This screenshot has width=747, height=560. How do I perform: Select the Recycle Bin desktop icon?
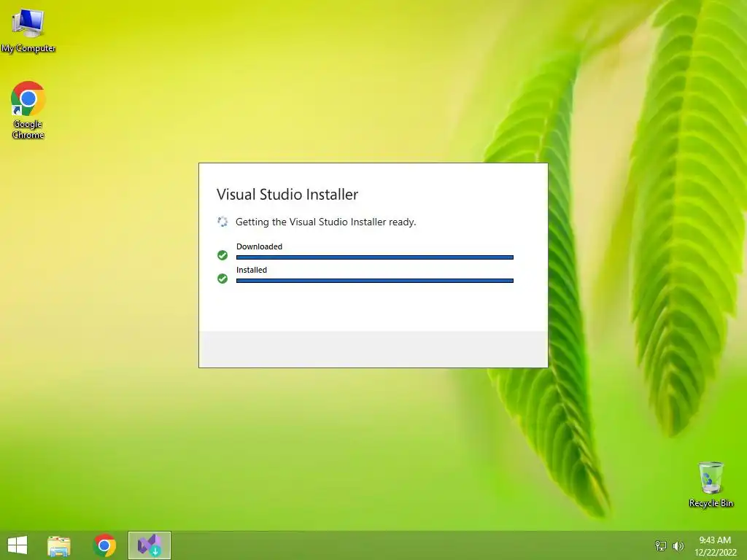[x=711, y=484]
